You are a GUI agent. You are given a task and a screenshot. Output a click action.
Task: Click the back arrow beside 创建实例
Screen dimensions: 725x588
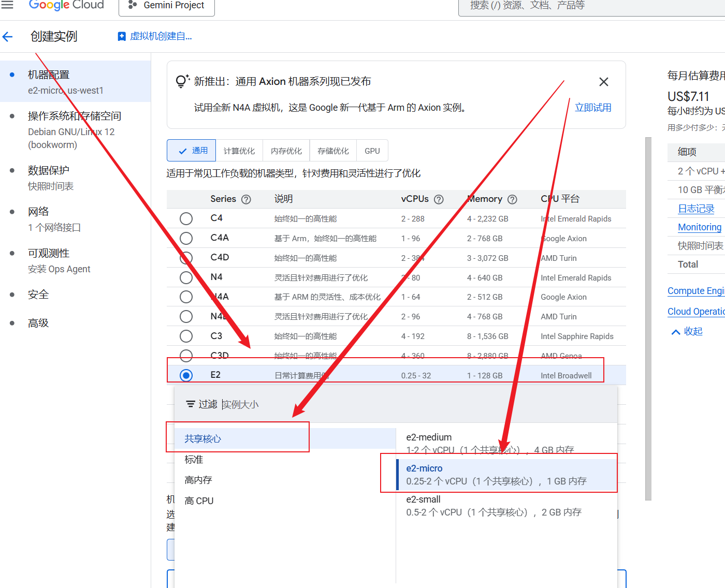pos(8,36)
